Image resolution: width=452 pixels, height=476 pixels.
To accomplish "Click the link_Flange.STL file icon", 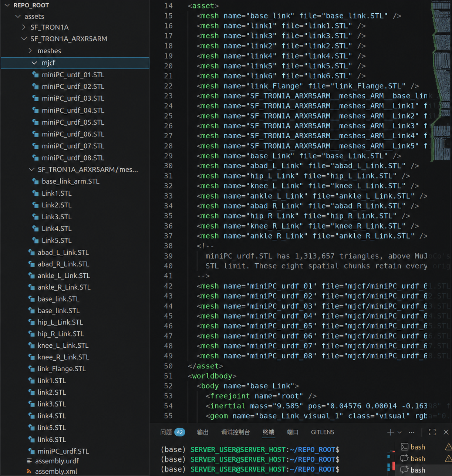I will coord(31,369).
